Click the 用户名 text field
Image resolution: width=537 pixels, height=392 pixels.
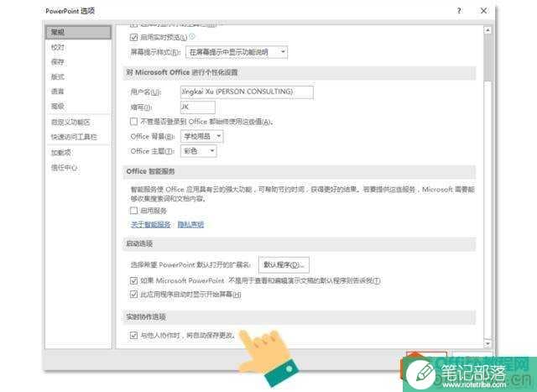point(247,91)
